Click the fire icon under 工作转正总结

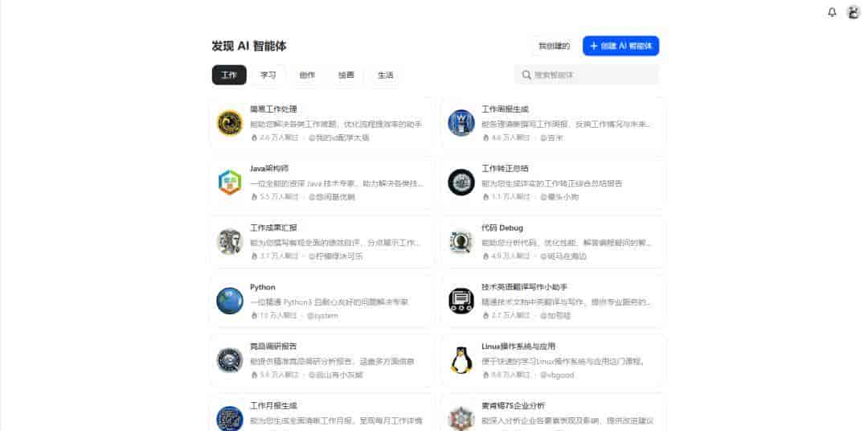[485, 197]
